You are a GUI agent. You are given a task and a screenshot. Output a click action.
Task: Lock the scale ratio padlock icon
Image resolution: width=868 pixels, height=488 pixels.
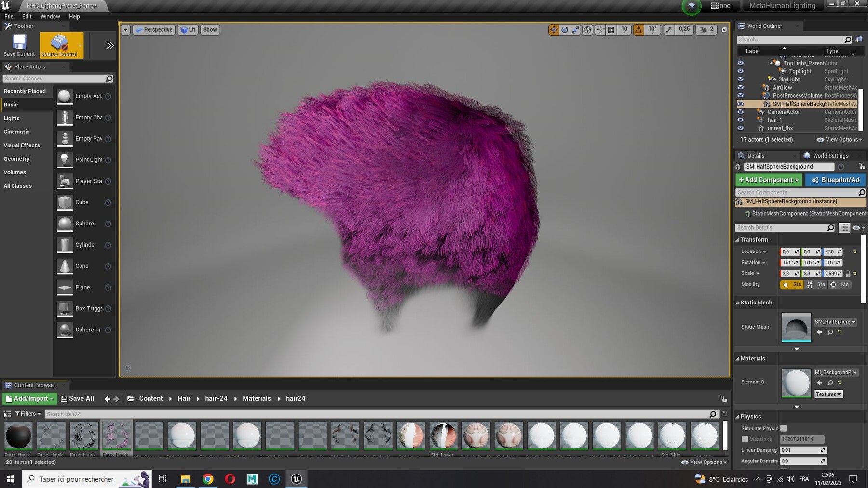point(848,273)
